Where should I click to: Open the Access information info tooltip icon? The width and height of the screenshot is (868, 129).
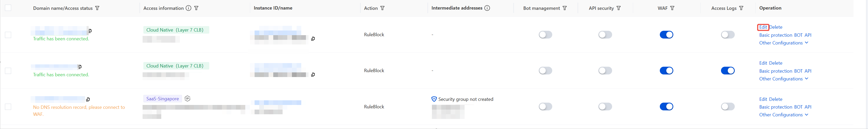[188, 8]
